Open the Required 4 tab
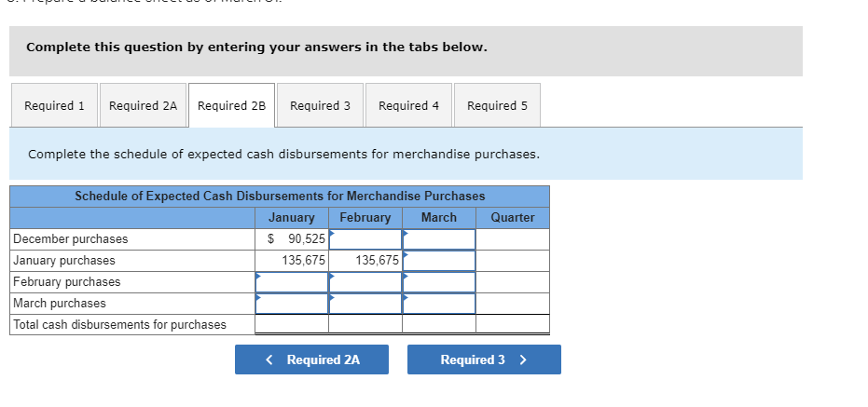 tap(408, 105)
